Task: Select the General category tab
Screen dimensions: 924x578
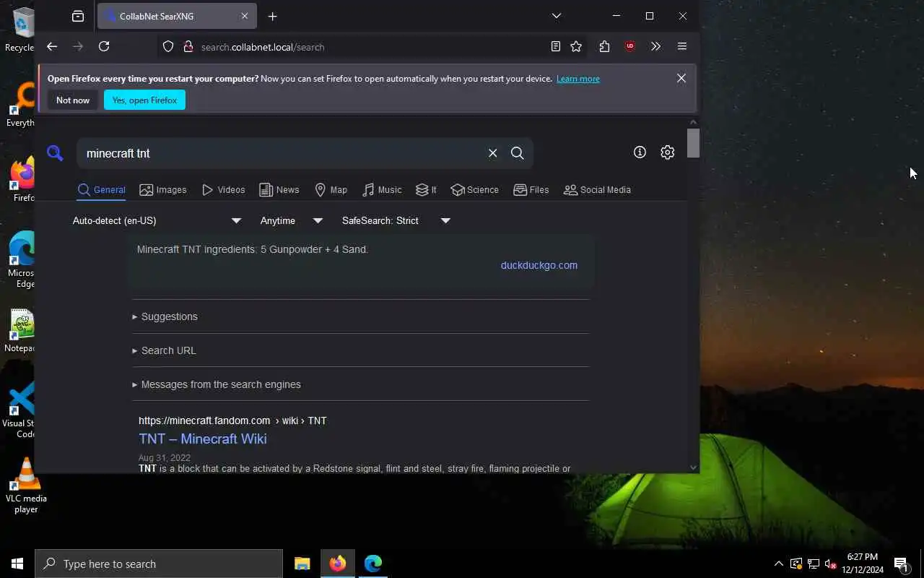Action: (102, 189)
